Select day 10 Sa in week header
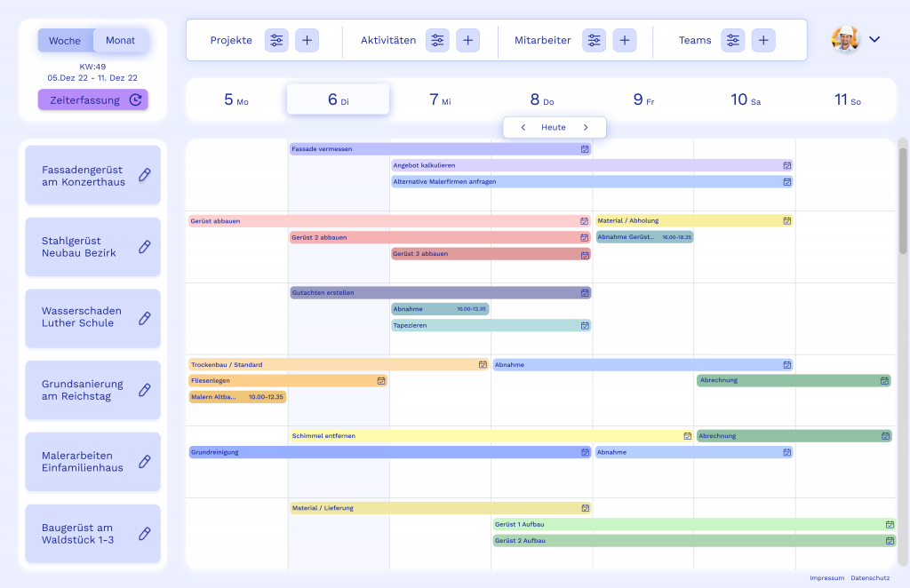 click(745, 99)
